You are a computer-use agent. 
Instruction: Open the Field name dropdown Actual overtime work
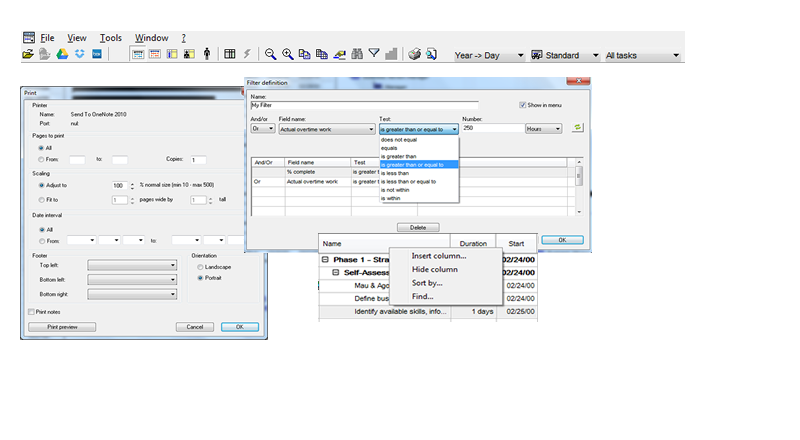point(327,129)
